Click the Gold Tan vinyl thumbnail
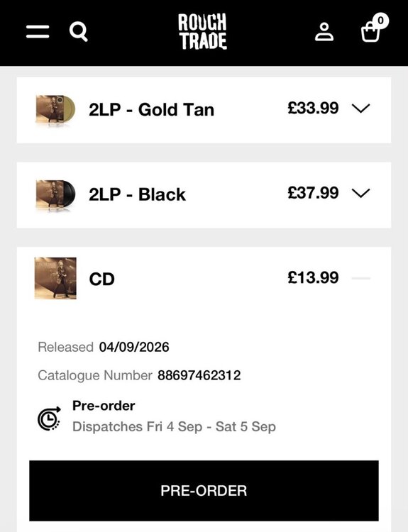408x532 pixels. pyautogui.click(x=55, y=110)
